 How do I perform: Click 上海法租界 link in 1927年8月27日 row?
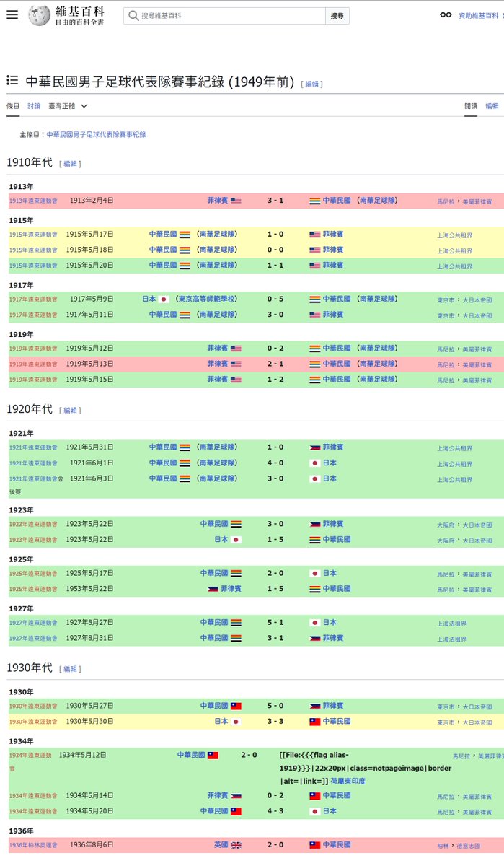[451, 623]
